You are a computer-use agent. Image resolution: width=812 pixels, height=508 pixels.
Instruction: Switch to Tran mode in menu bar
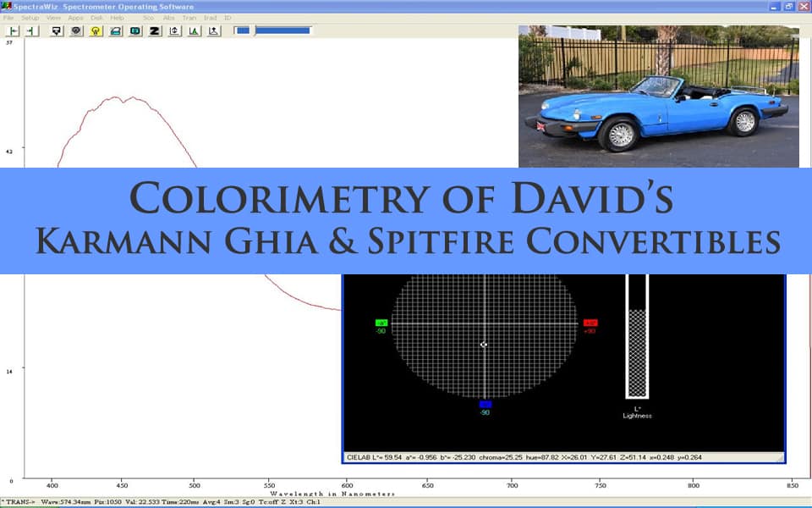click(189, 18)
